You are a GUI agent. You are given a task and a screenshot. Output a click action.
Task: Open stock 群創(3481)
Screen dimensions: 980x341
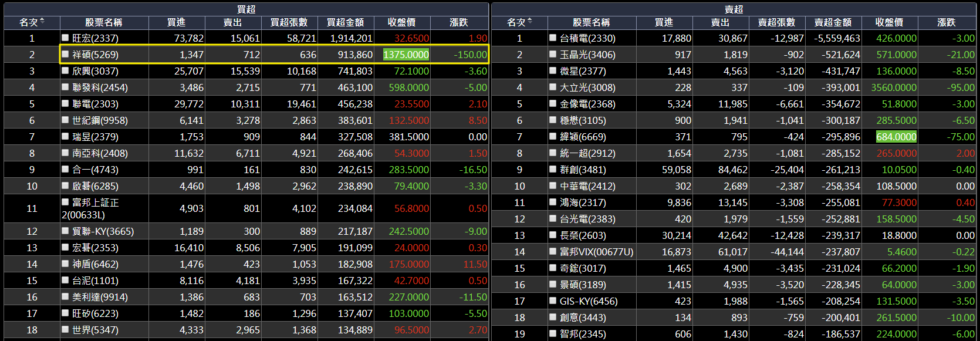coord(583,170)
